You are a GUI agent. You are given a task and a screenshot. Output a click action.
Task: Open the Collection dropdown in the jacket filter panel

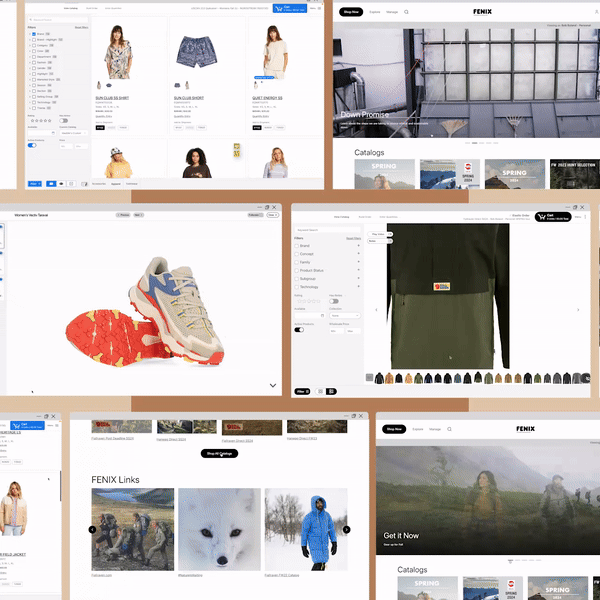[344, 313]
